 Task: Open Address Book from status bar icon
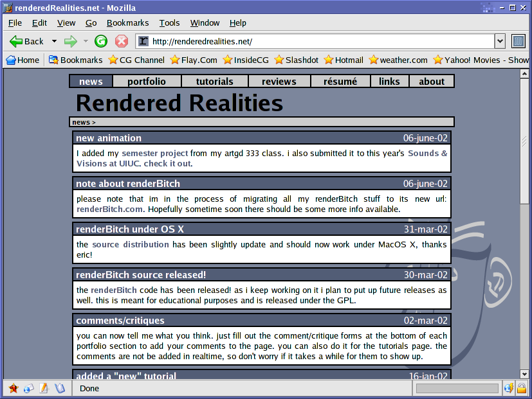point(60,388)
